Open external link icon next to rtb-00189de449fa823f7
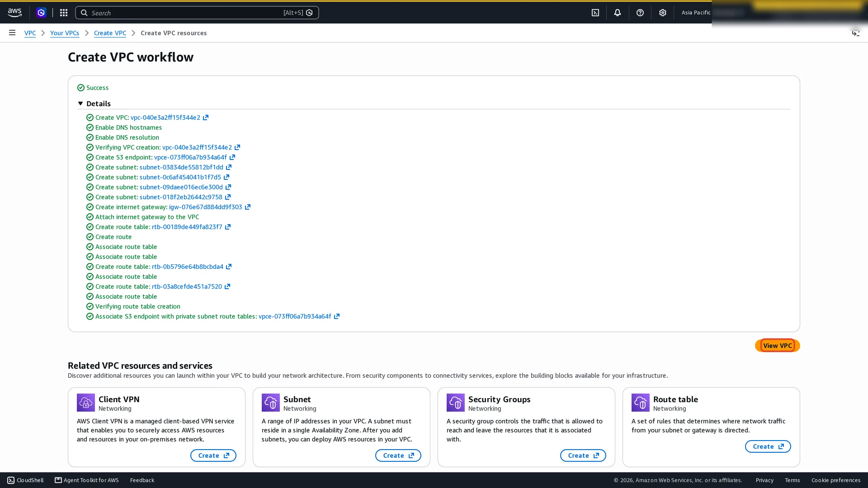 pyautogui.click(x=228, y=227)
